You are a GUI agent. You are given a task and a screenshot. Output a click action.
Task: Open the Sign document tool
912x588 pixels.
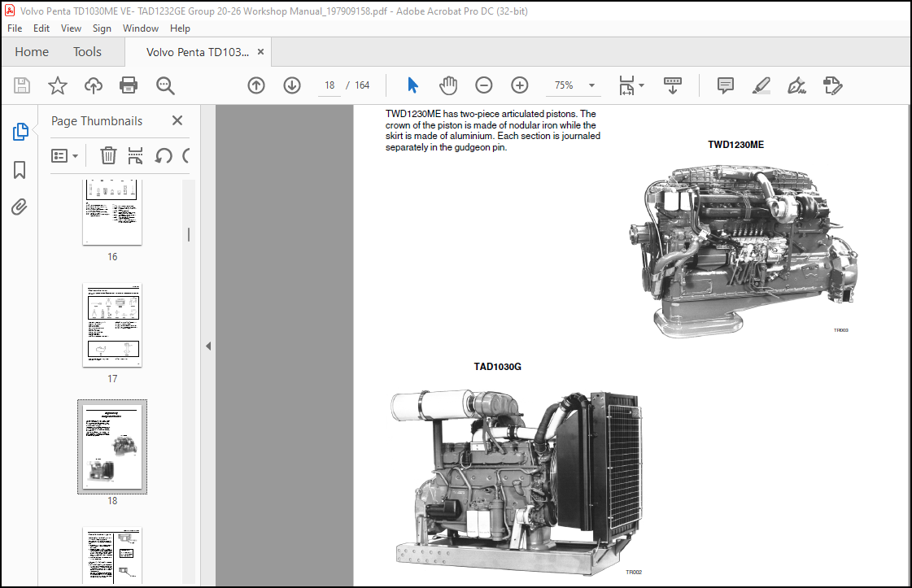coord(796,85)
